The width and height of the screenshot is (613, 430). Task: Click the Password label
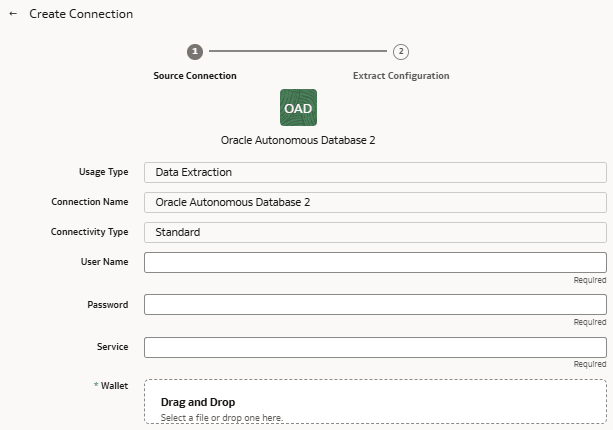[x=108, y=305]
